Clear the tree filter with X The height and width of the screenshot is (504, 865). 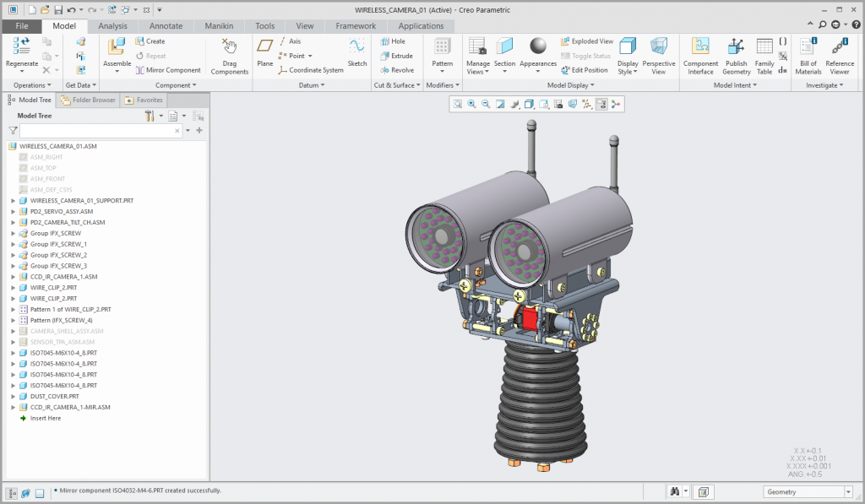point(177,131)
